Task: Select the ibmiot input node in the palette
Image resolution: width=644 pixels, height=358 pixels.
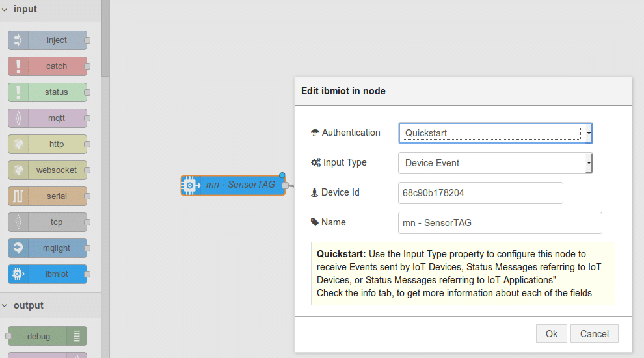Action: [x=47, y=274]
